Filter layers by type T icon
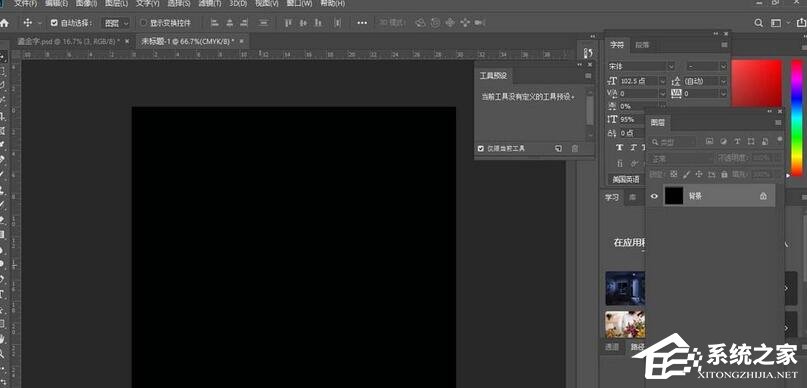Viewport: 807px width, 388px height. (x=737, y=142)
